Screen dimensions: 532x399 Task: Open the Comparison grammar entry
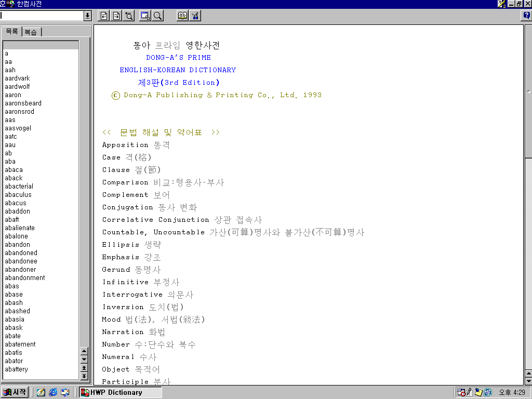(163, 182)
